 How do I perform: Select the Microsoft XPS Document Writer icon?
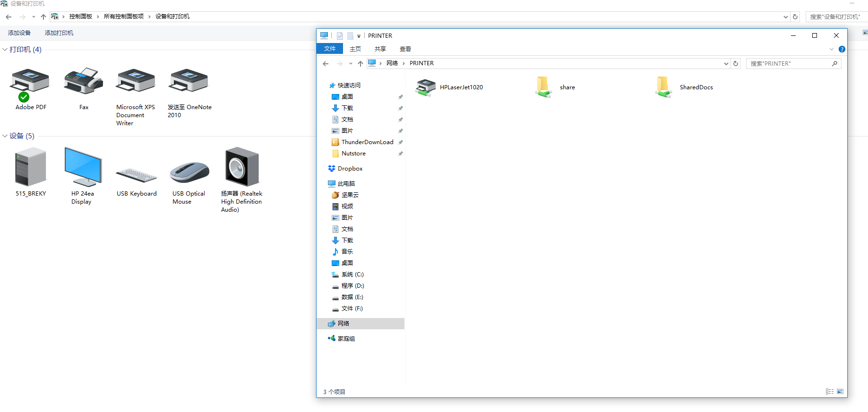tap(136, 80)
